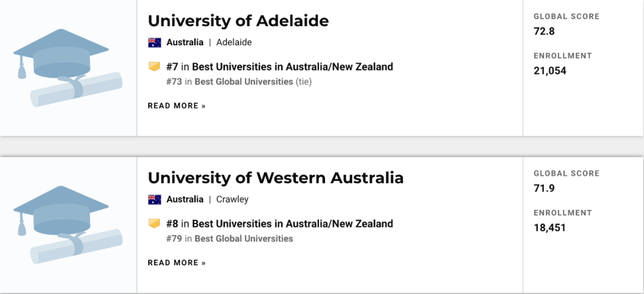
Task: Open the University of Adelaide title link
Action: (238, 21)
